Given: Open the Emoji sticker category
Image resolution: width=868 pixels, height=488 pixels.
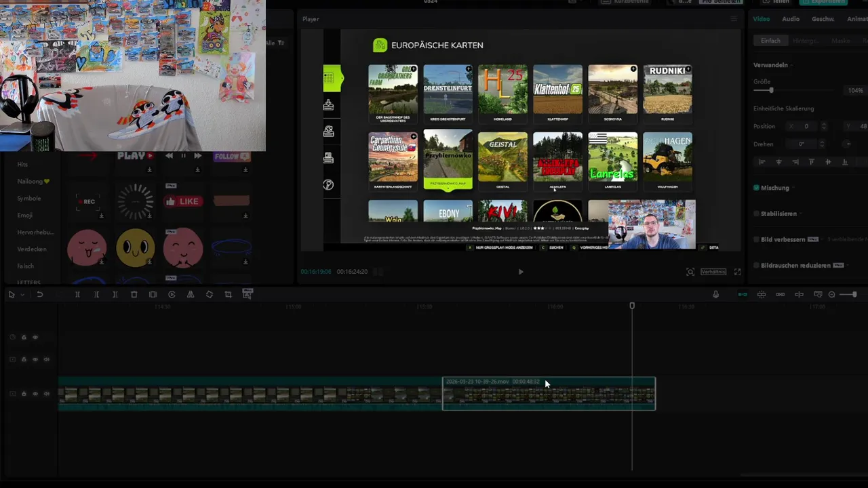Looking at the screenshot, I should [x=25, y=216].
